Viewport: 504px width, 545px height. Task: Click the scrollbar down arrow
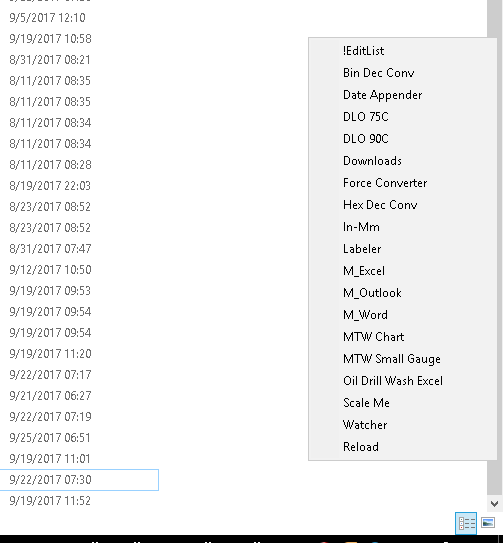[x=495, y=503]
